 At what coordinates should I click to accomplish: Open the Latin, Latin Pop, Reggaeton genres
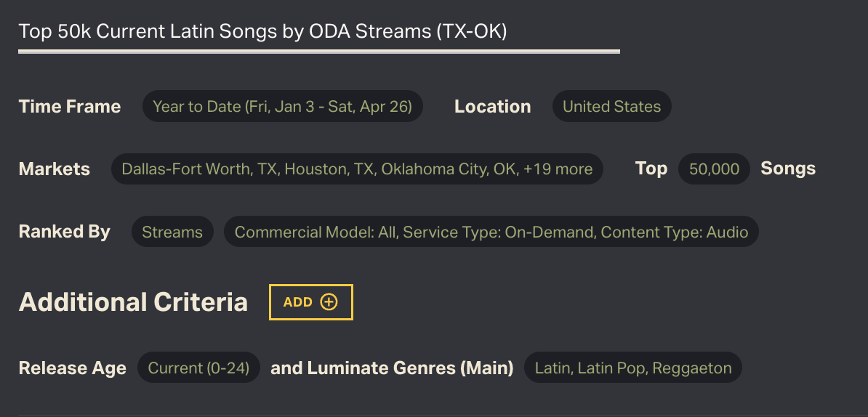click(x=632, y=368)
